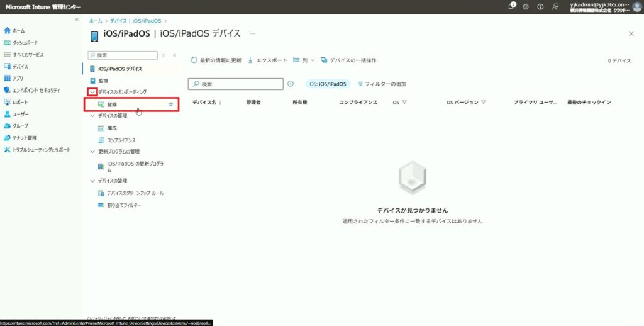The height and width of the screenshot is (326, 644).
Task: Click the デバイス | iOS/iPadOS breadcrumb link
Action: pos(136,21)
